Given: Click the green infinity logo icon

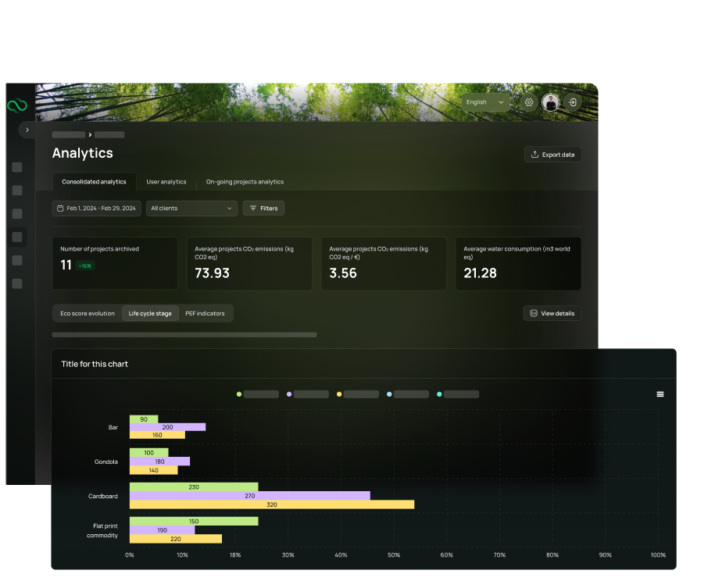Looking at the screenshot, I should [x=16, y=105].
